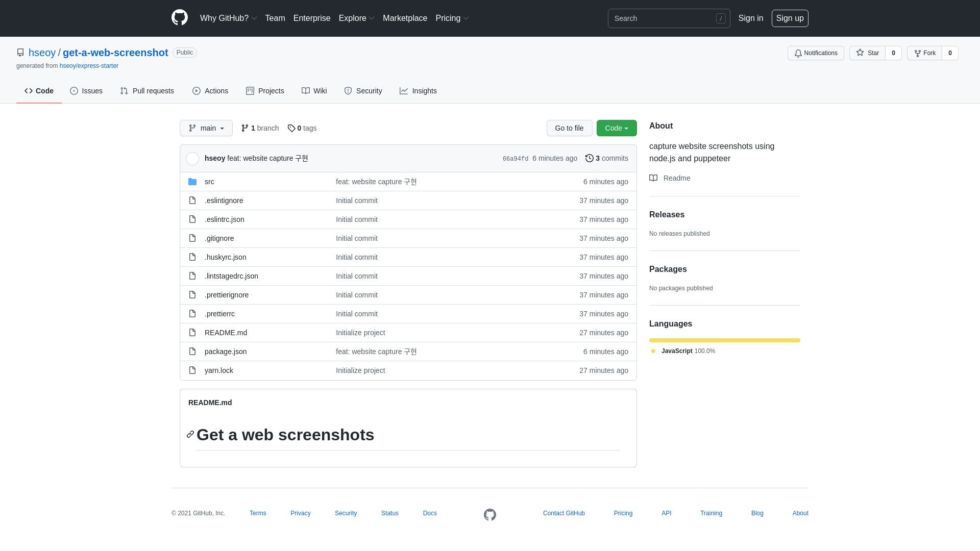The width and height of the screenshot is (980, 551).
Task: Open the Explore menu in header
Action: tap(356, 18)
